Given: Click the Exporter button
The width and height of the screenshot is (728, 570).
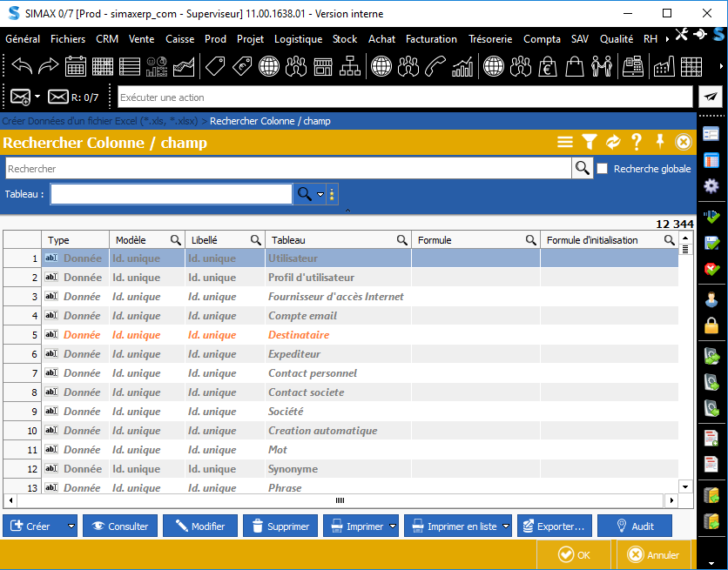Looking at the screenshot, I should [554, 526].
